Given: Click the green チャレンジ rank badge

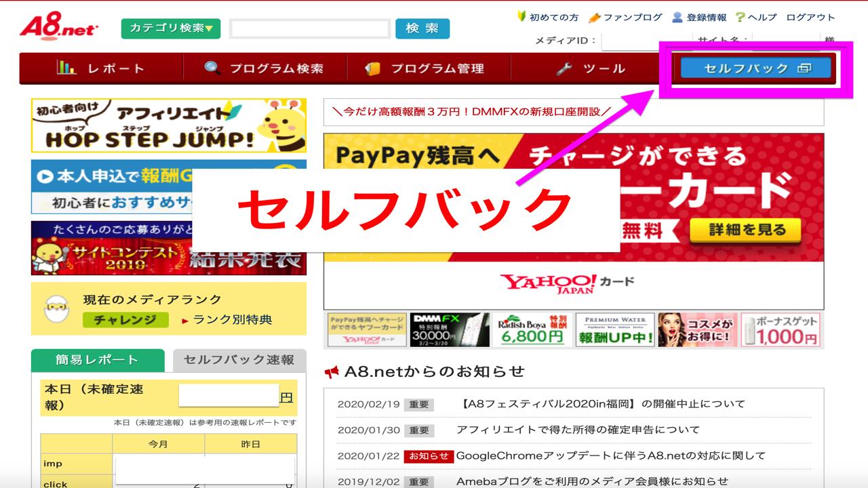Looking at the screenshot, I should point(125,320).
